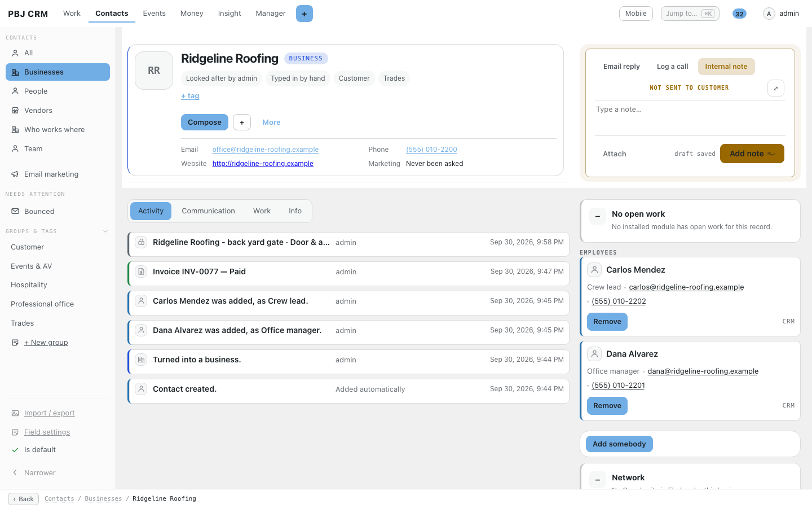812x508 pixels.
Task: Open the Work tab under the contact card
Action: [262, 211]
